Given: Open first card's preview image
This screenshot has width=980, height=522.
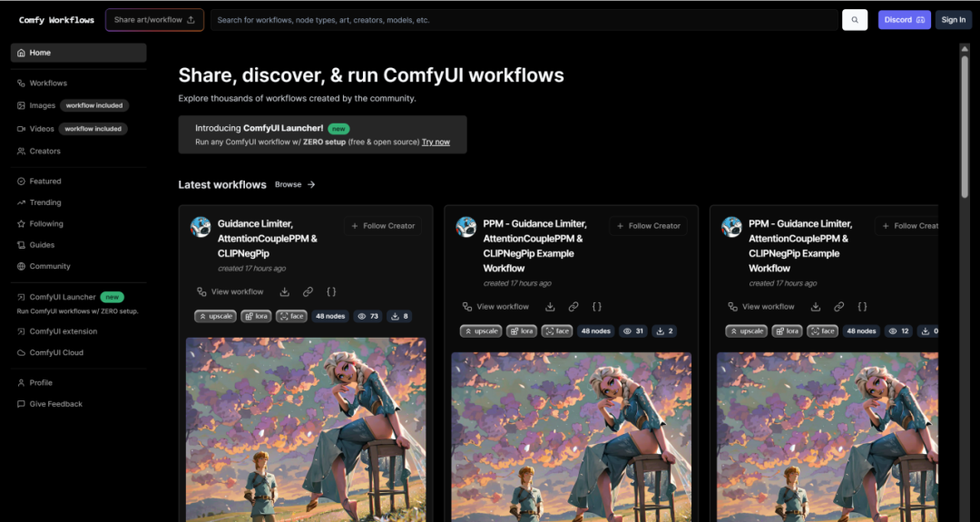Looking at the screenshot, I should 307,429.
